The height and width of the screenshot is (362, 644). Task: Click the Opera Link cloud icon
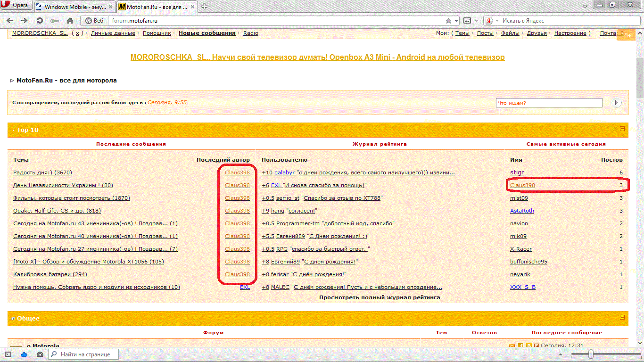[24, 354]
